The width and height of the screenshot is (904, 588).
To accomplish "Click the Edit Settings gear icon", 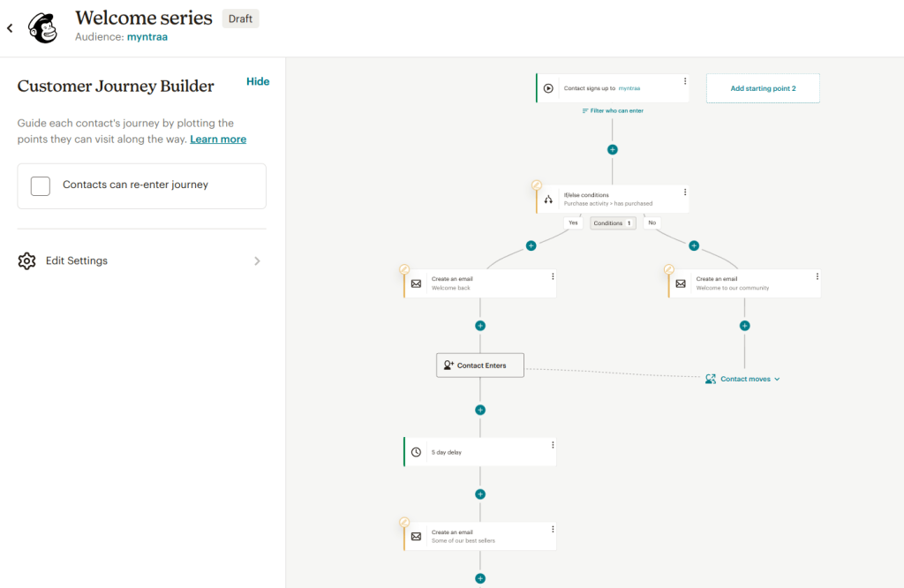I will click(x=26, y=261).
